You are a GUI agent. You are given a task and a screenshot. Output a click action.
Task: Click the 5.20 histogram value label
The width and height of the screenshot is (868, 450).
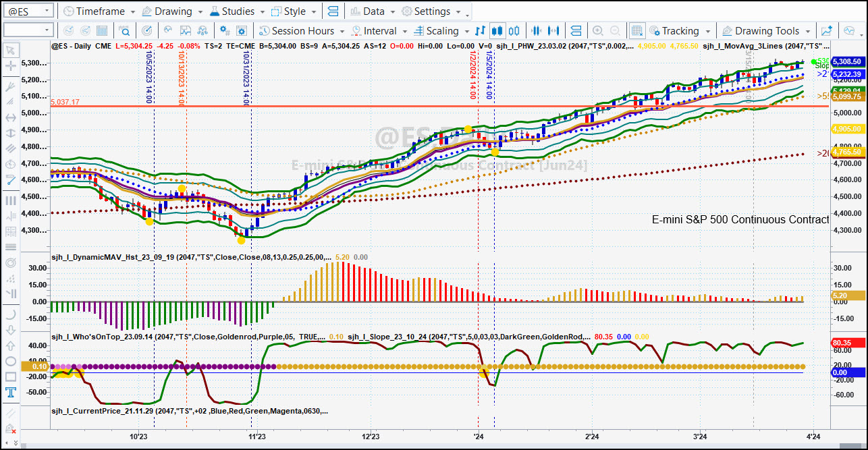pos(847,296)
